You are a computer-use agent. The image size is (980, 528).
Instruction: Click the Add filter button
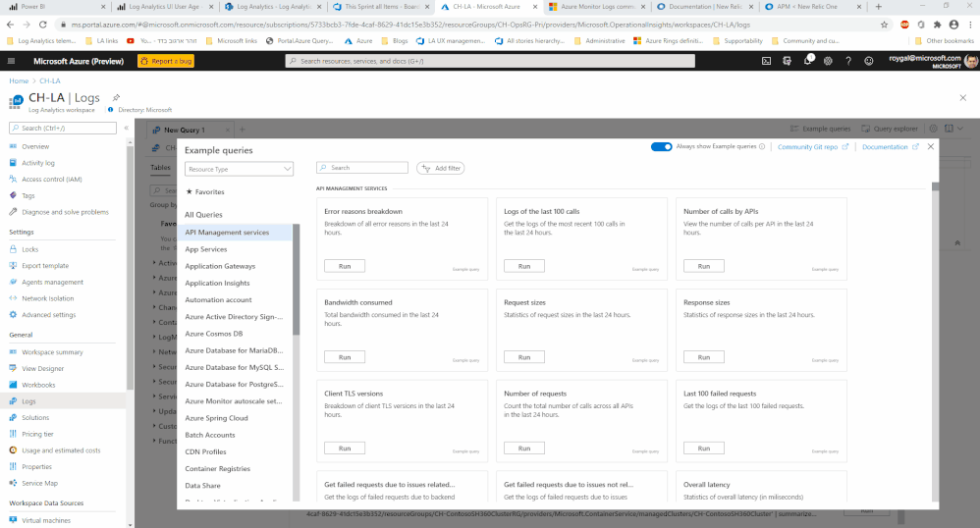tap(441, 168)
